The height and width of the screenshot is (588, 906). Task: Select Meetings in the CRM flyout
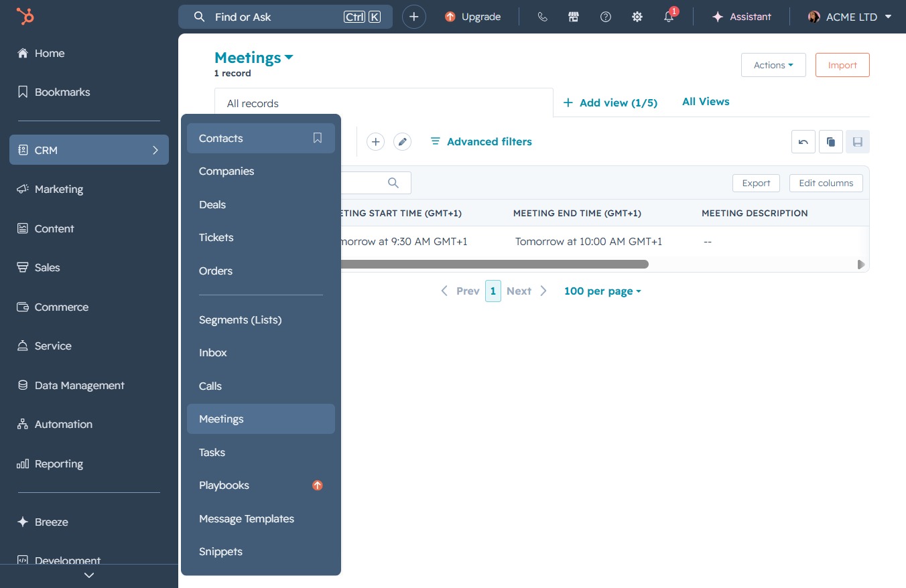coord(261,419)
